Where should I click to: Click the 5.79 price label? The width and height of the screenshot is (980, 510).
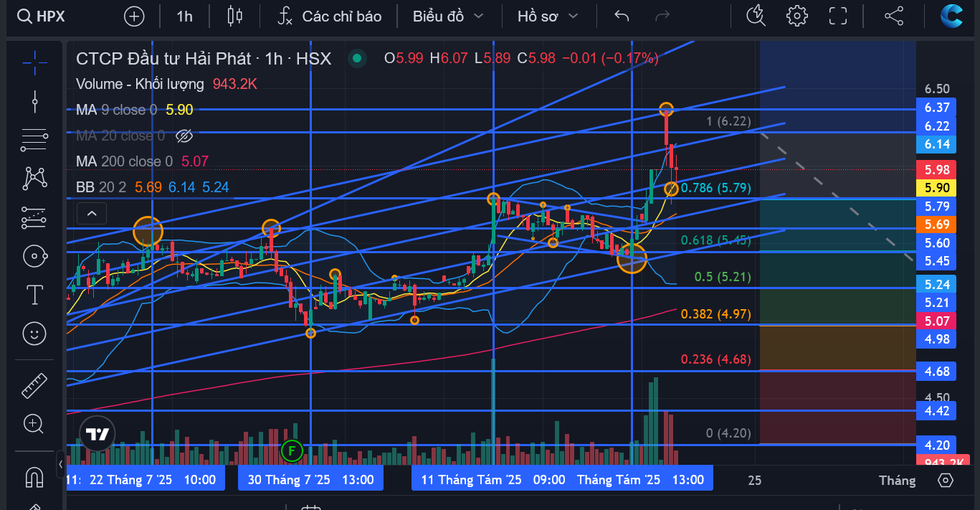point(936,207)
